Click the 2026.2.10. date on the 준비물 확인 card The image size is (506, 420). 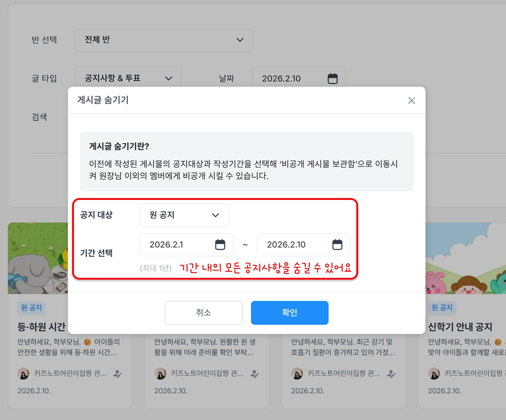(x=171, y=391)
